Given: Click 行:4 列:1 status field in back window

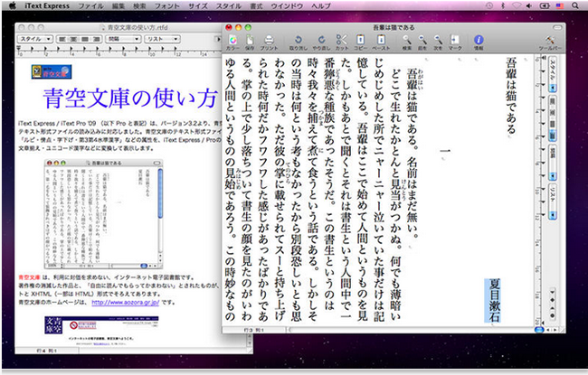Looking at the screenshot, I should (x=47, y=351).
